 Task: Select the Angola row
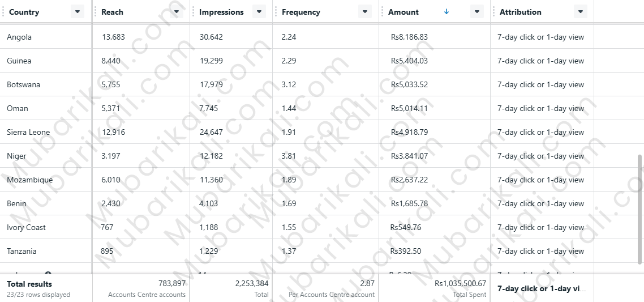[x=19, y=37]
